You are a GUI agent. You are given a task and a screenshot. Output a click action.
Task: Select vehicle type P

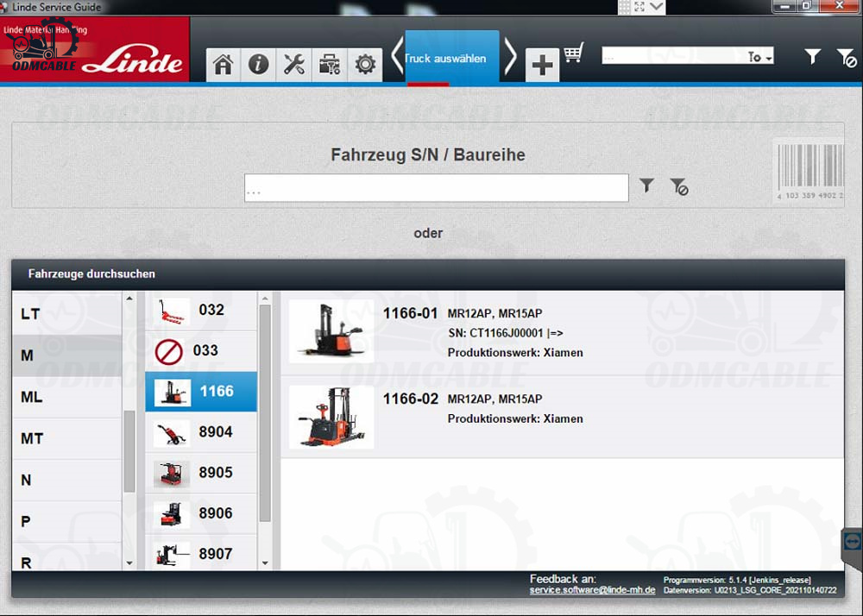coord(67,521)
